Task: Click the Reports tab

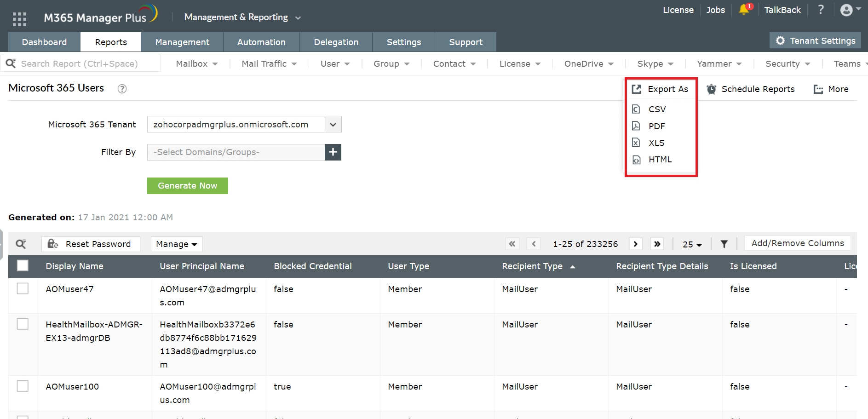Action: pos(111,42)
